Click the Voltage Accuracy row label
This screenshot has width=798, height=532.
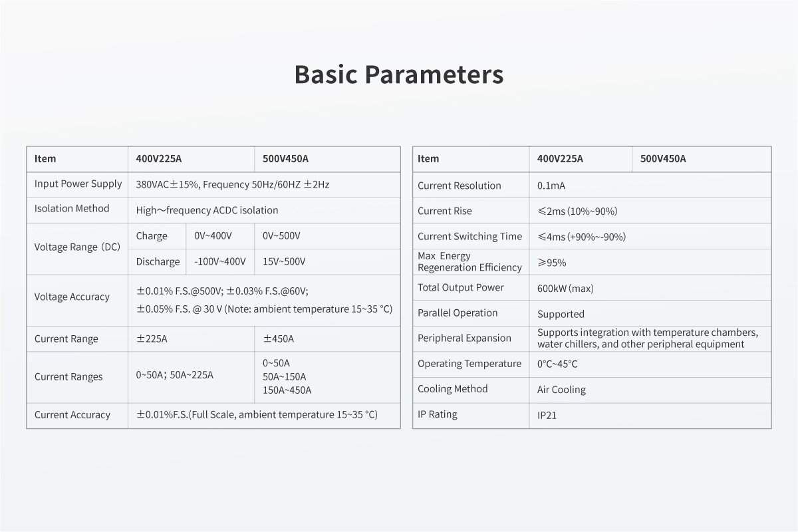point(72,297)
